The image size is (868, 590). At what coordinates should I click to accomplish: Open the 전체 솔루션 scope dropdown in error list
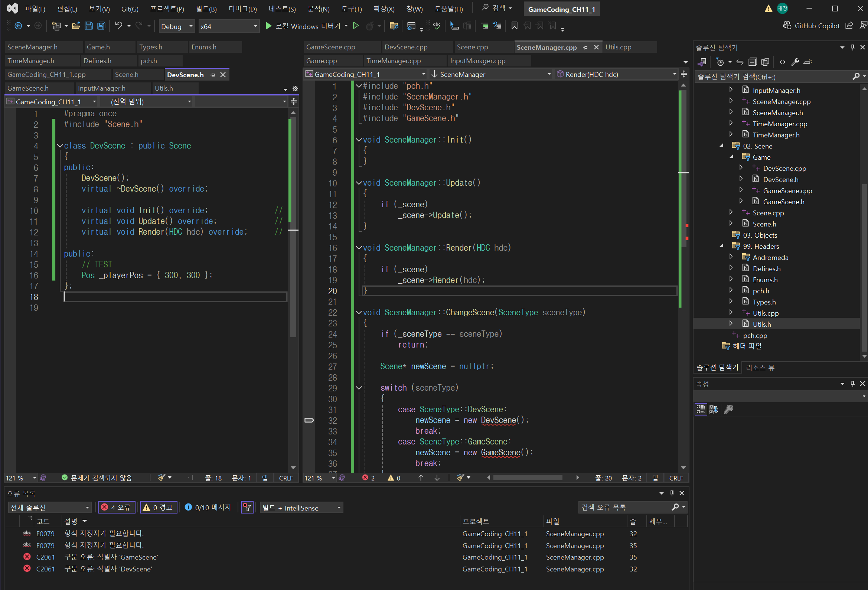(x=49, y=508)
